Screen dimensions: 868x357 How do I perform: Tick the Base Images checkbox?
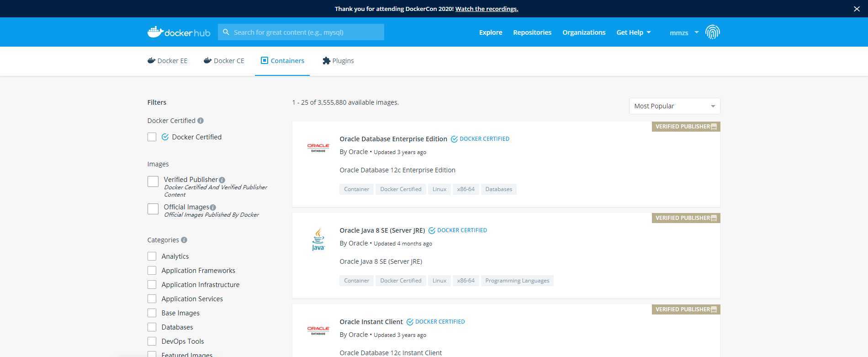pyautogui.click(x=152, y=313)
